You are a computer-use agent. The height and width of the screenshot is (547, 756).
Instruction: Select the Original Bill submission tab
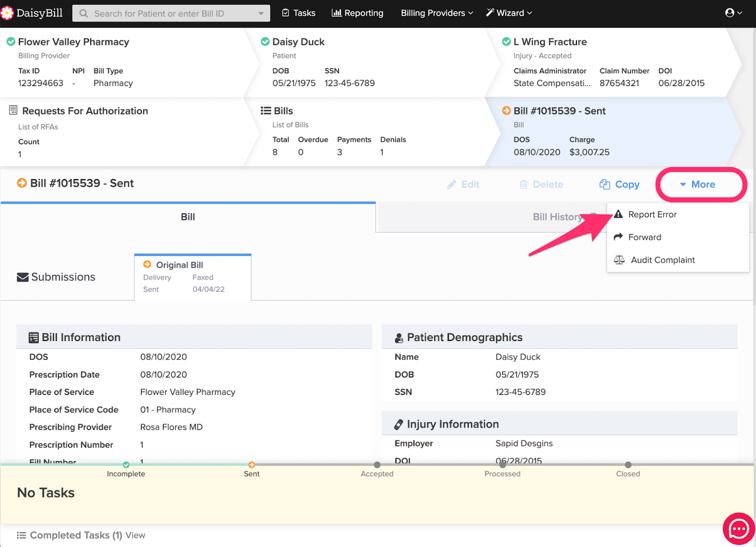(x=193, y=277)
